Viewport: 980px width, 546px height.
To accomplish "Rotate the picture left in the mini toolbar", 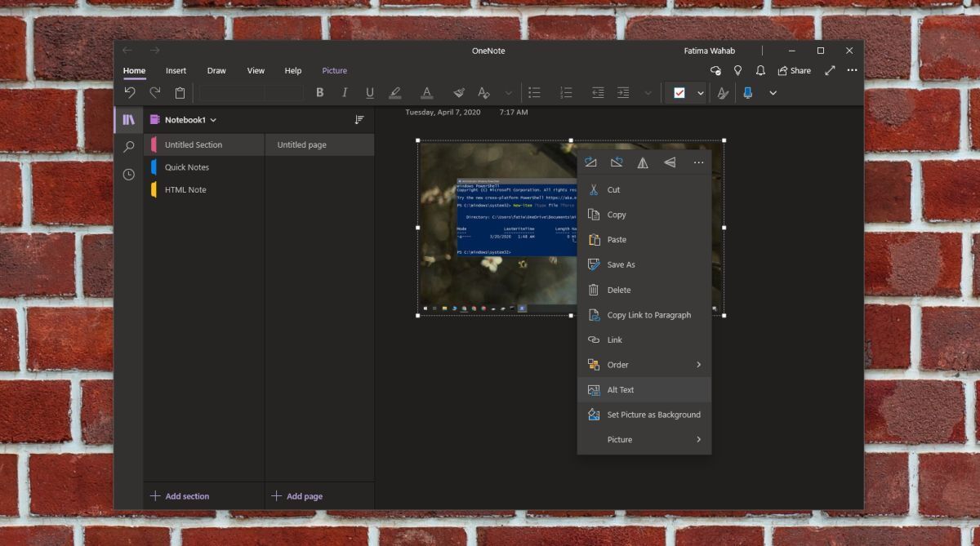I will coord(617,162).
